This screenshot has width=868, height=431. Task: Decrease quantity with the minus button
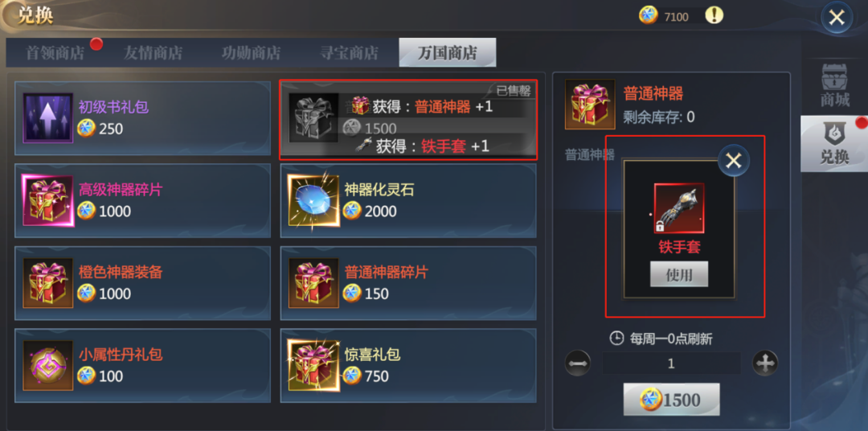(577, 363)
